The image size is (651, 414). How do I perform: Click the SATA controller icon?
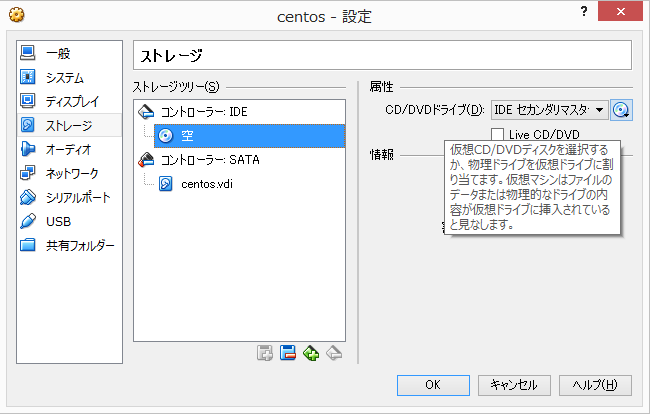[146, 160]
